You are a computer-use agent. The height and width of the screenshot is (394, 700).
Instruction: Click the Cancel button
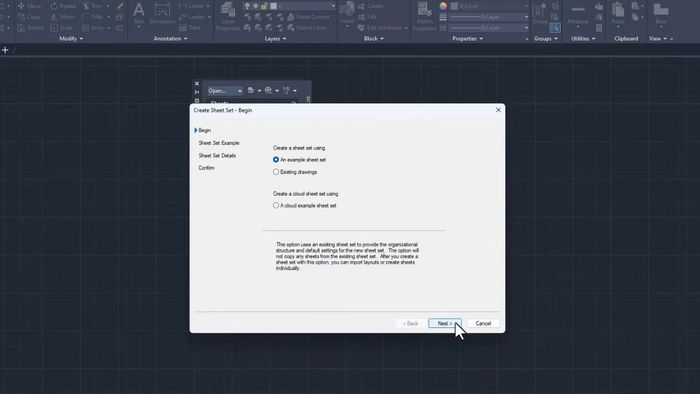click(x=483, y=323)
